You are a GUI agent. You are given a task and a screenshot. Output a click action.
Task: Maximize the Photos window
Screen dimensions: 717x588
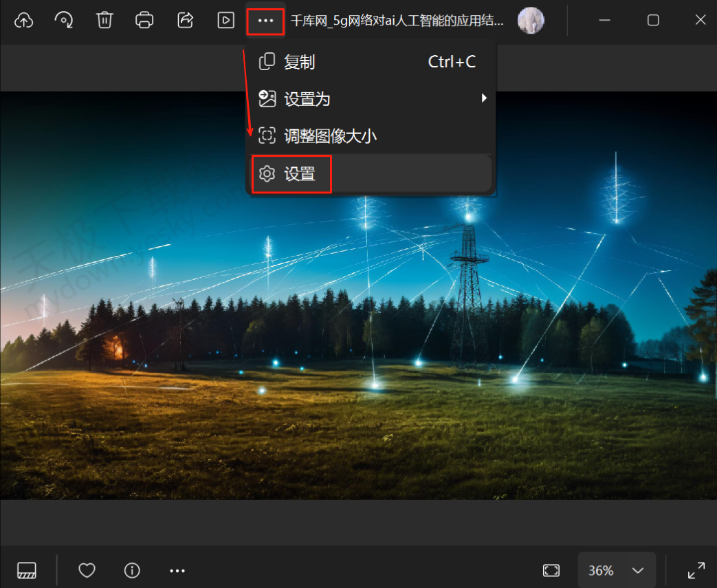653,21
